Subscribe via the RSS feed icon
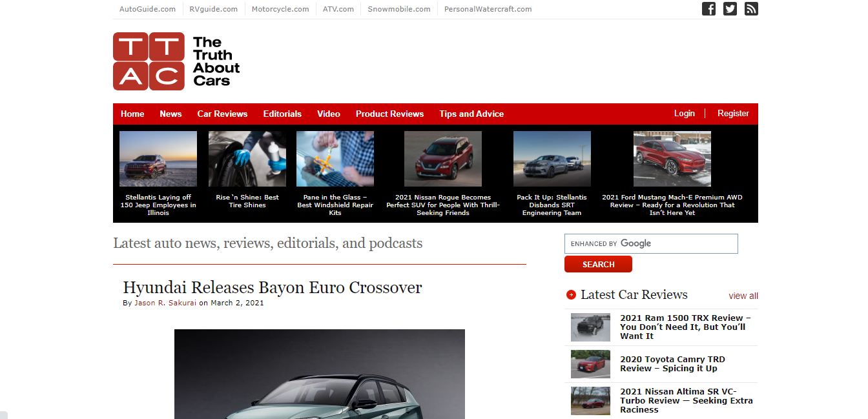Viewport: 868px width, 419px height. [751, 9]
